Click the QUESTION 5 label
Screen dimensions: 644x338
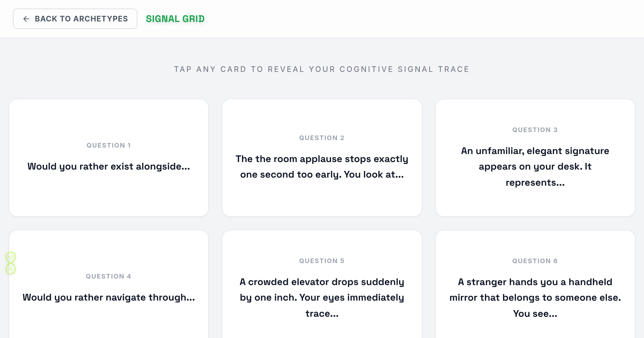point(322,261)
